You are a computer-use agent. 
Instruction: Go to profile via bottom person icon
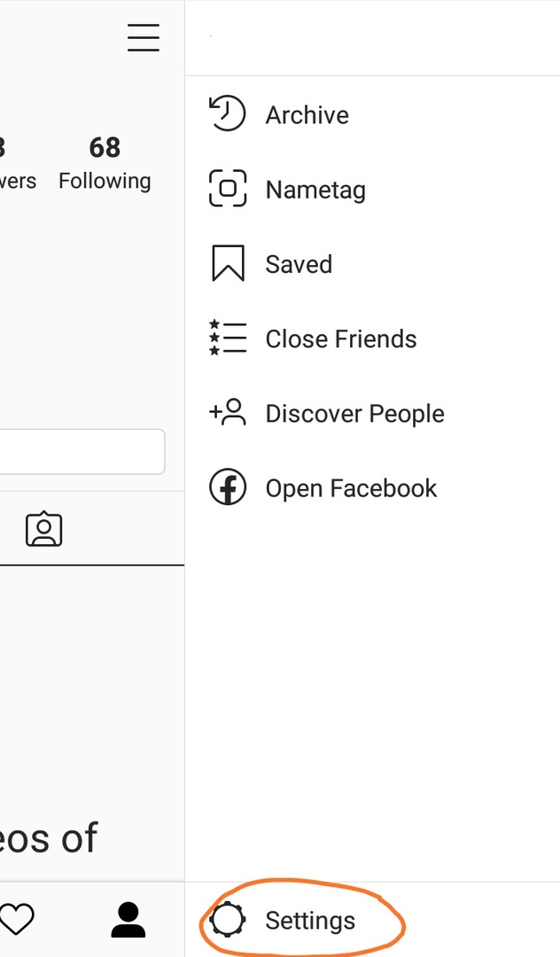point(128,920)
